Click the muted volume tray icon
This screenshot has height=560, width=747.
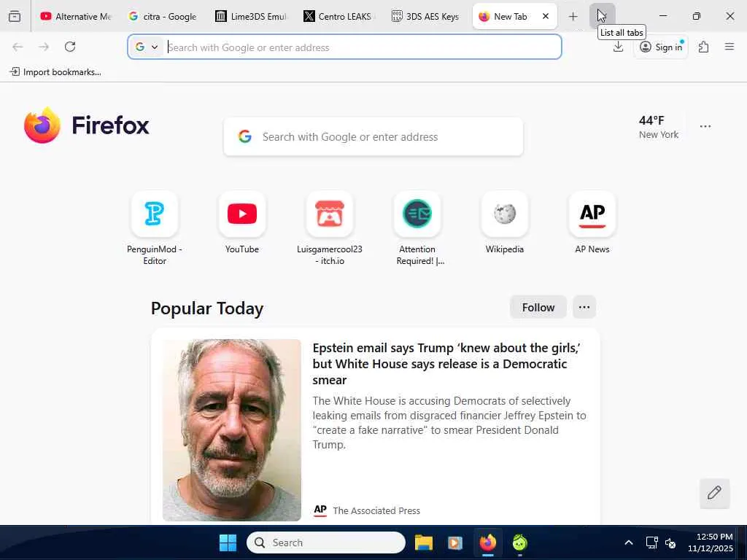point(671,542)
